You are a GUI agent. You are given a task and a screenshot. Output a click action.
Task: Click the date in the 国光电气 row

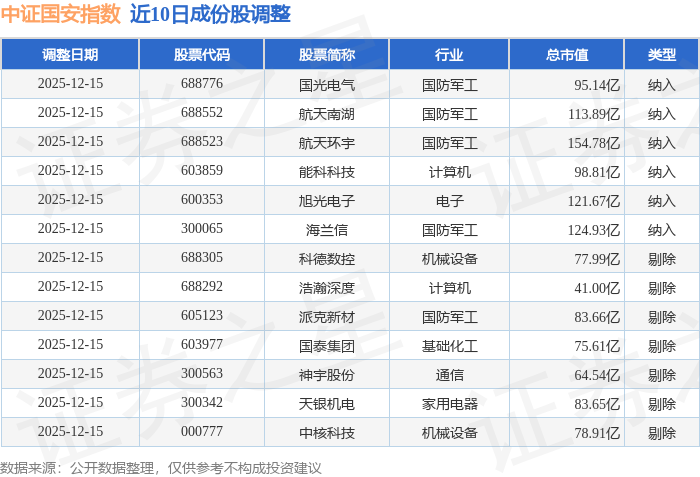tap(70, 84)
